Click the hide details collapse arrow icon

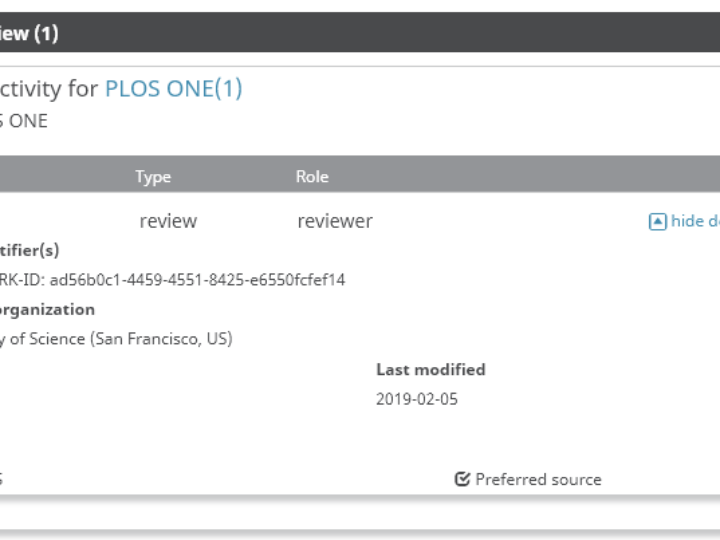pyautogui.click(x=657, y=222)
